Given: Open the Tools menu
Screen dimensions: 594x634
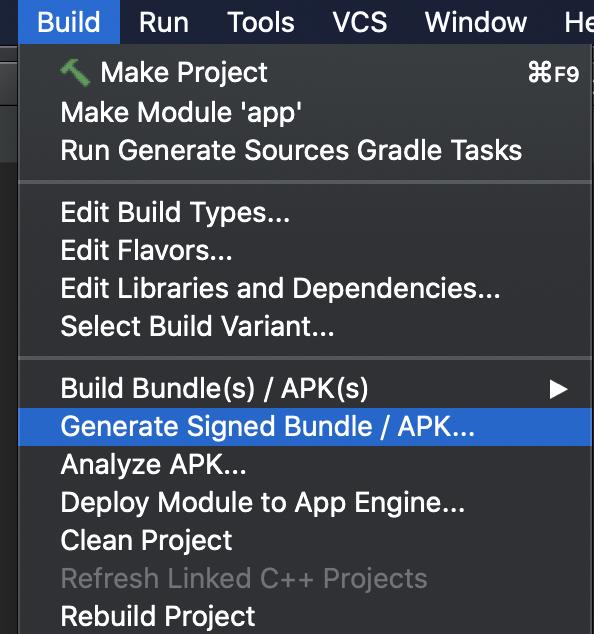Looking at the screenshot, I should coord(261,22).
